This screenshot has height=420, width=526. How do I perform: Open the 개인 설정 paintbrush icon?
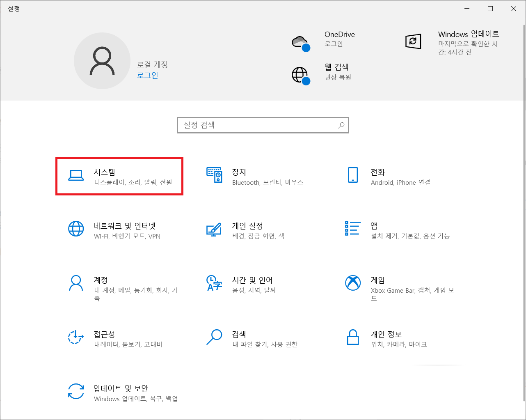click(214, 229)
